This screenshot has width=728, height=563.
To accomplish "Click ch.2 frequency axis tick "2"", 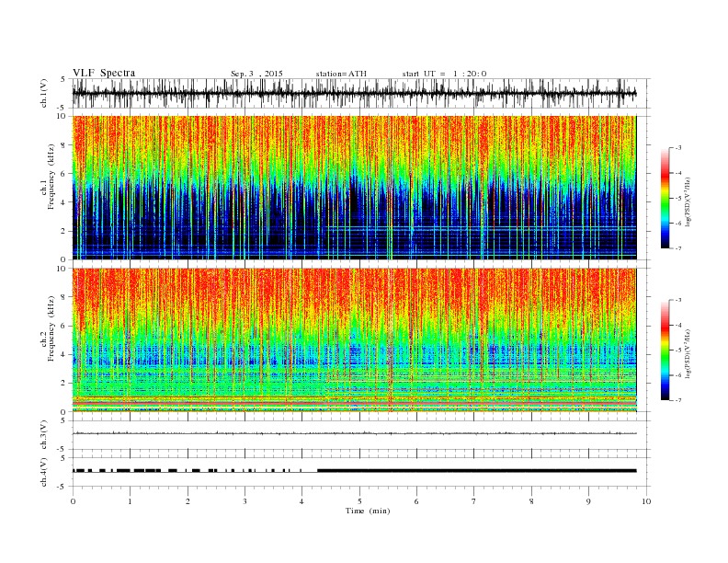I will 63,384.
